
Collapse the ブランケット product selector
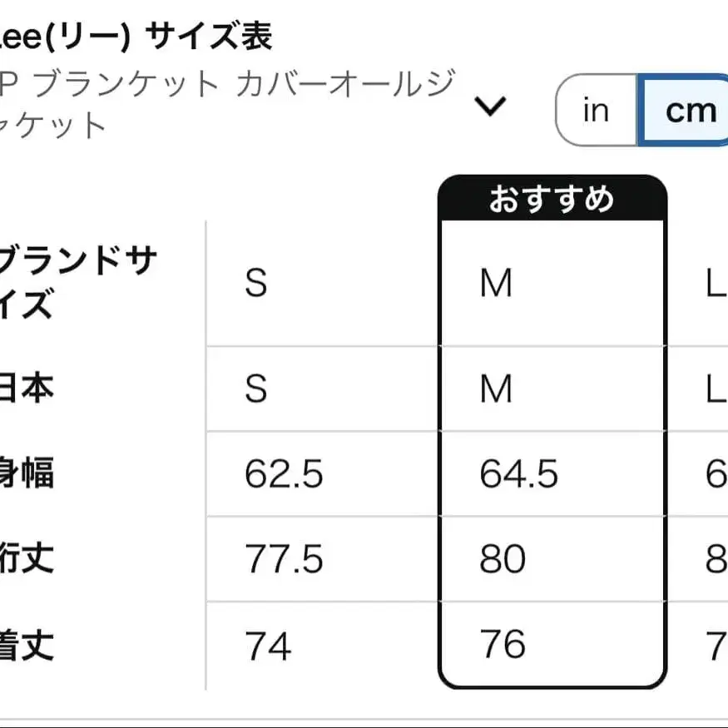pos(491,106)
